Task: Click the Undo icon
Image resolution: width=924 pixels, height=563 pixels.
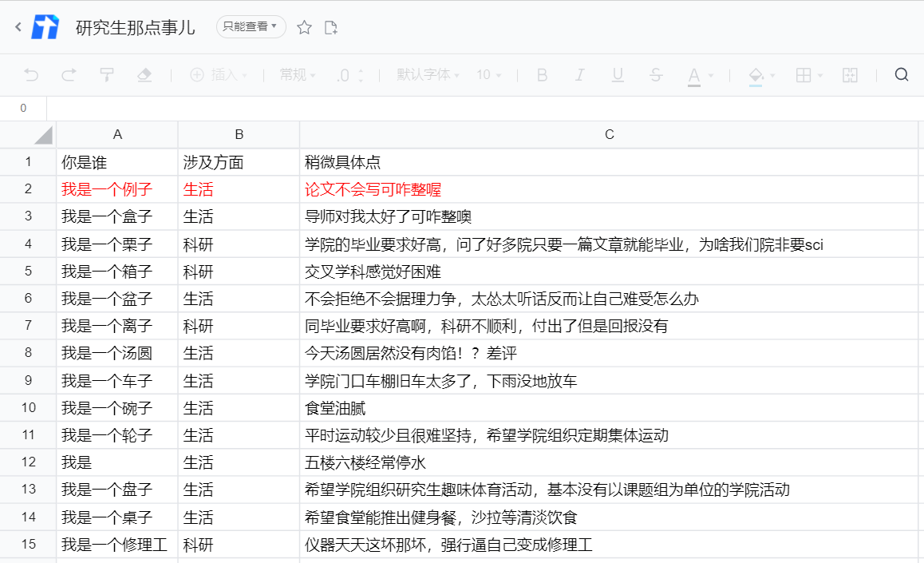Action: click(x=31, y=75)
